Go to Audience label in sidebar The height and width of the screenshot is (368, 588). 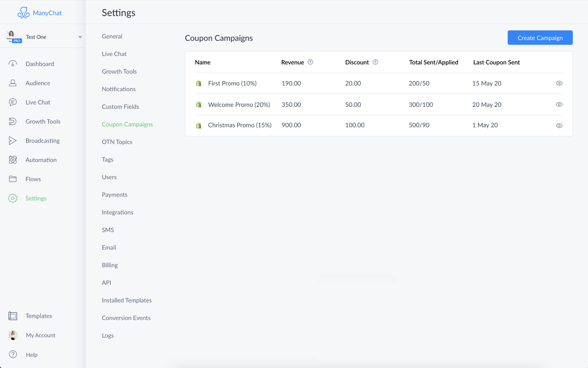click(38, 83)
